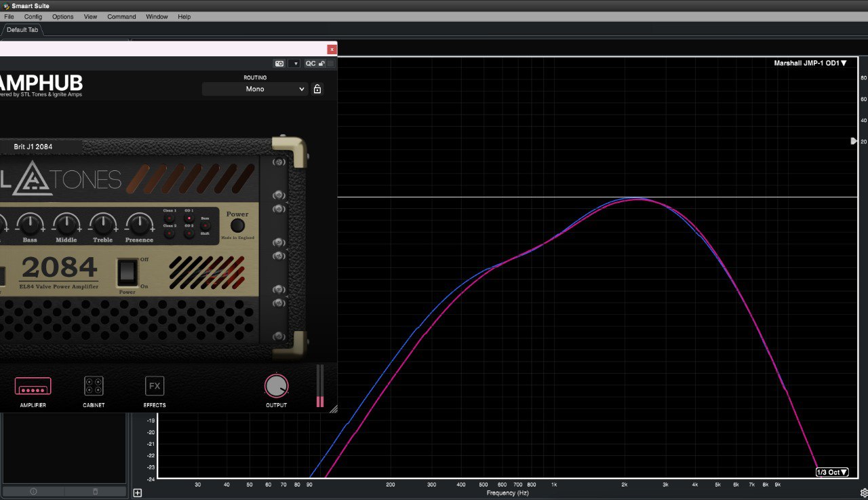Open the File menu
868x500 pixels.
(x=9, y=16)
